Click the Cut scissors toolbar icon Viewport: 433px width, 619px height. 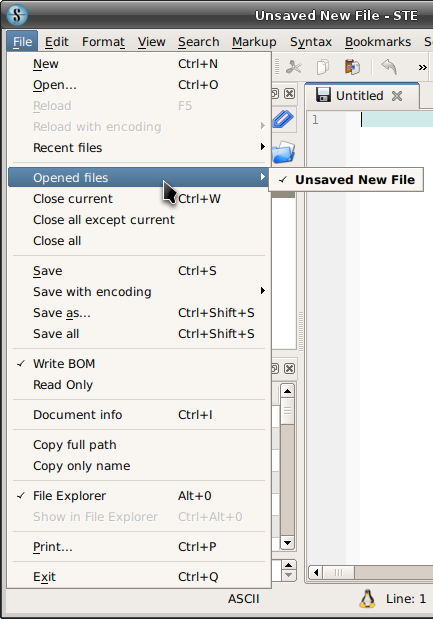point(294,67)
